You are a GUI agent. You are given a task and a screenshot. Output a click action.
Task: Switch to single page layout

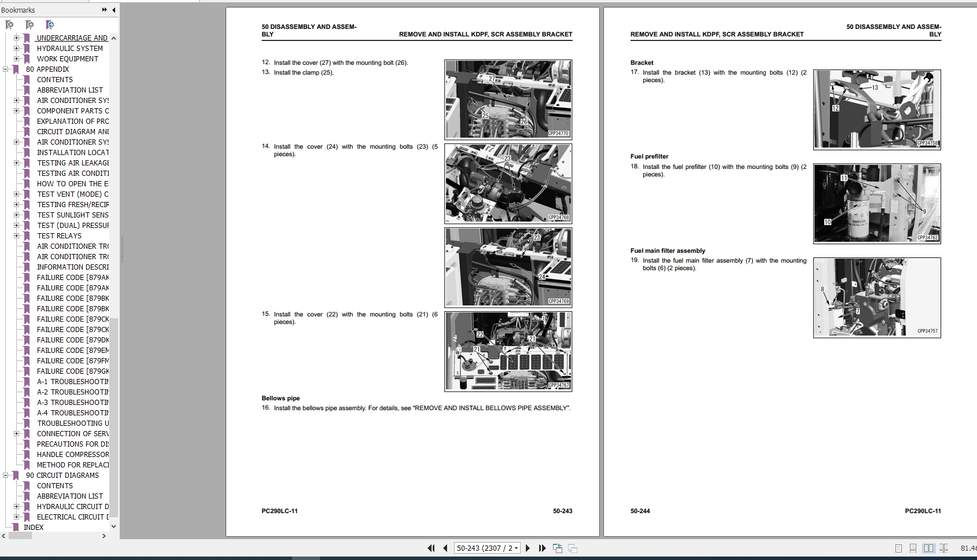[x=898, y=548]
